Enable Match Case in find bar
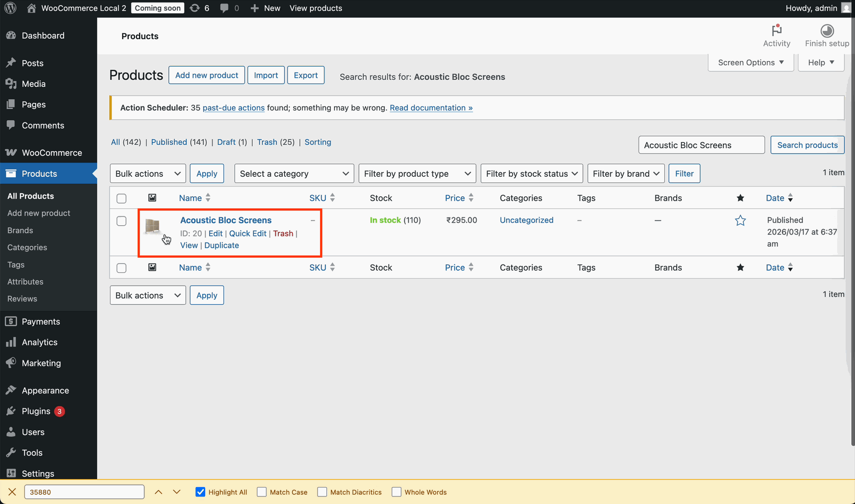The width and height of the screenshot is (855, 504). pyautogui.click(x=262, y=492)
